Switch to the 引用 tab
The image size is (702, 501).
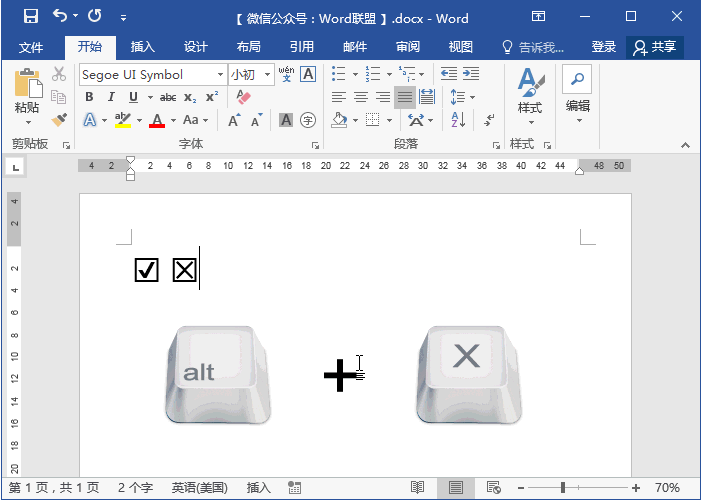point(301,47)
